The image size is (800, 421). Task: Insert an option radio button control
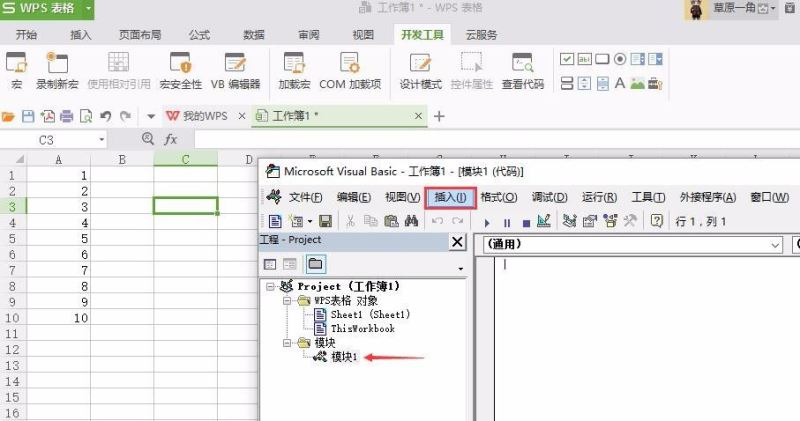point(620,59)
